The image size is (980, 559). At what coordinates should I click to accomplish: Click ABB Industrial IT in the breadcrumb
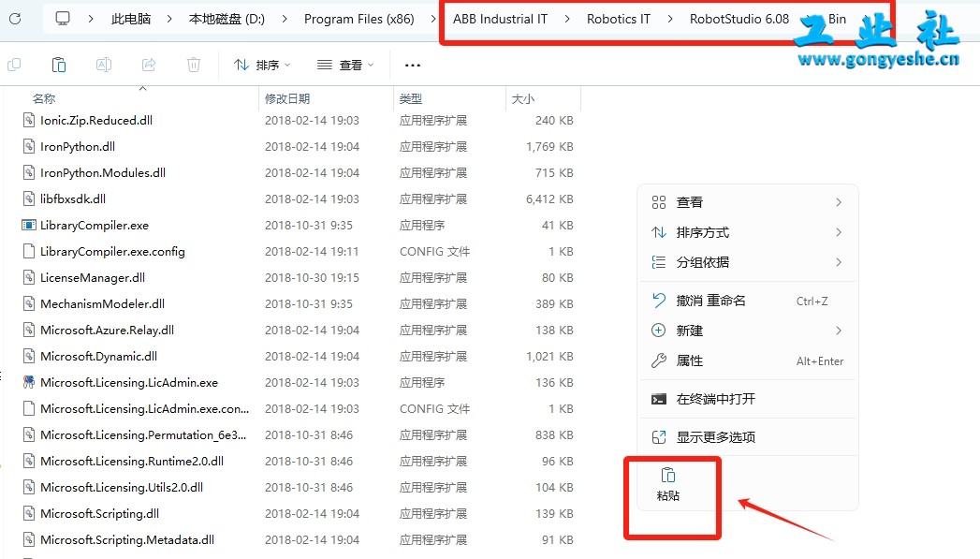click(500, 19)
